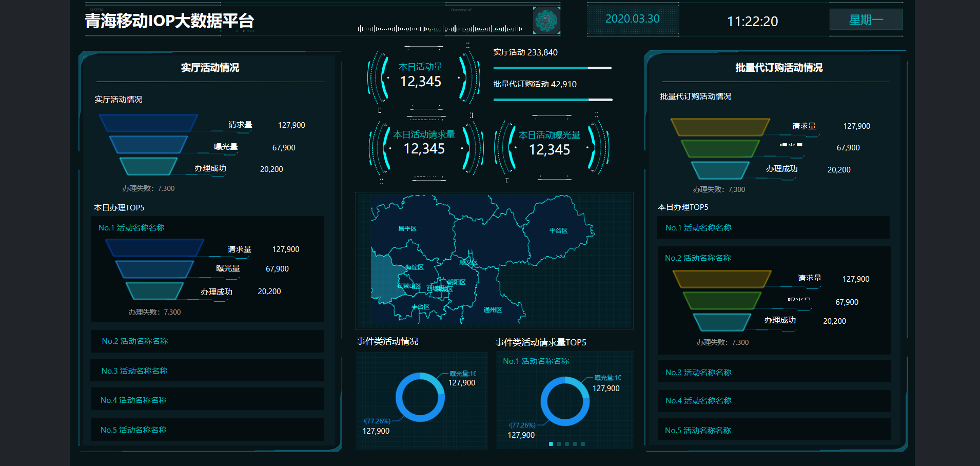Click the 2020.03.30 date box
980x466 pixels.
(x=633, y=19)
